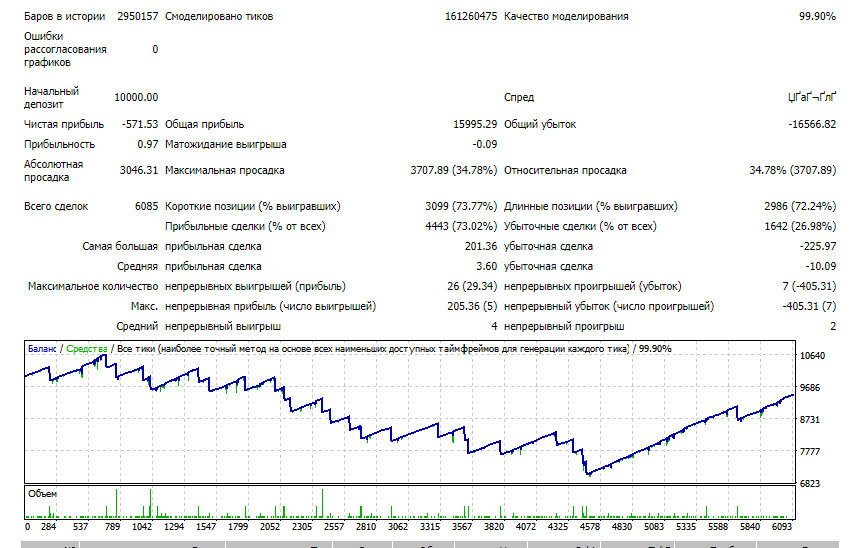Click the net profit value -571.53
The width and height of the screenshot is (857, 548).
(140, 124)
